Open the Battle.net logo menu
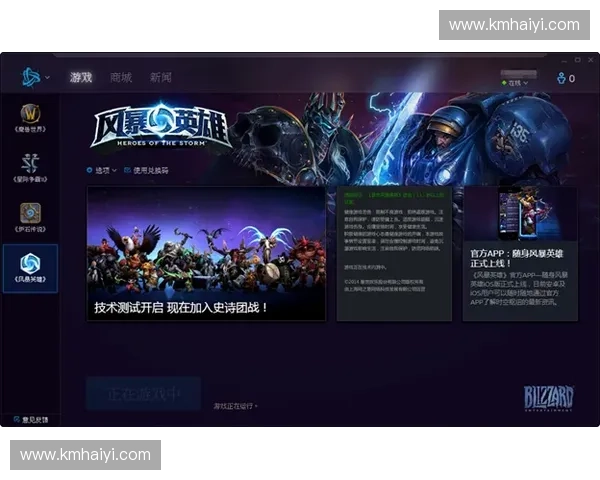 pyautogui.click(x=30, y=77)
